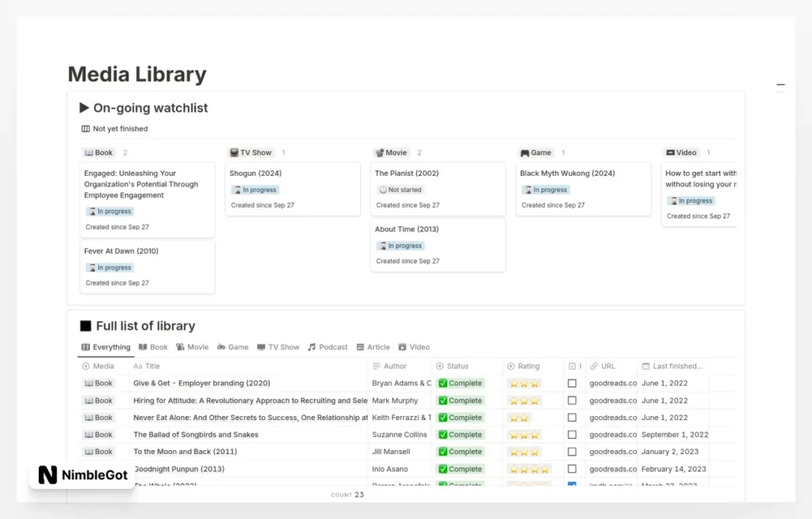Click Complete status in Give & Get row
This screenshot has height=519, width=812.
[x=461, y=384]
